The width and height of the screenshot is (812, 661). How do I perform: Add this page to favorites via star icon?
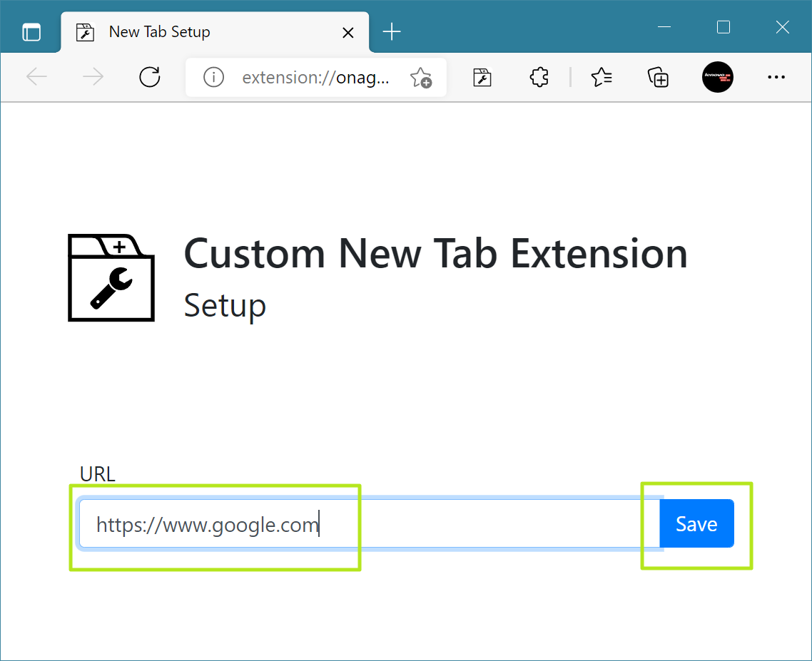(421, 77)
